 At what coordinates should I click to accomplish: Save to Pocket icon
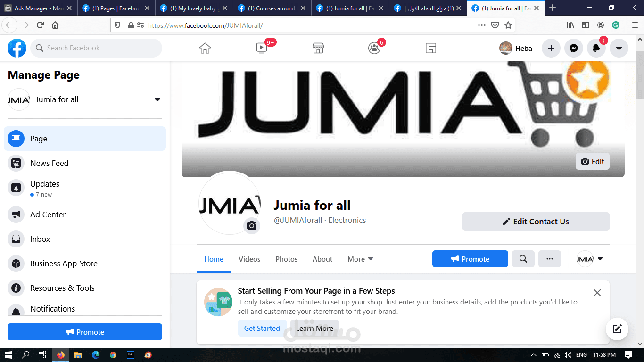(x=495, y=25)
